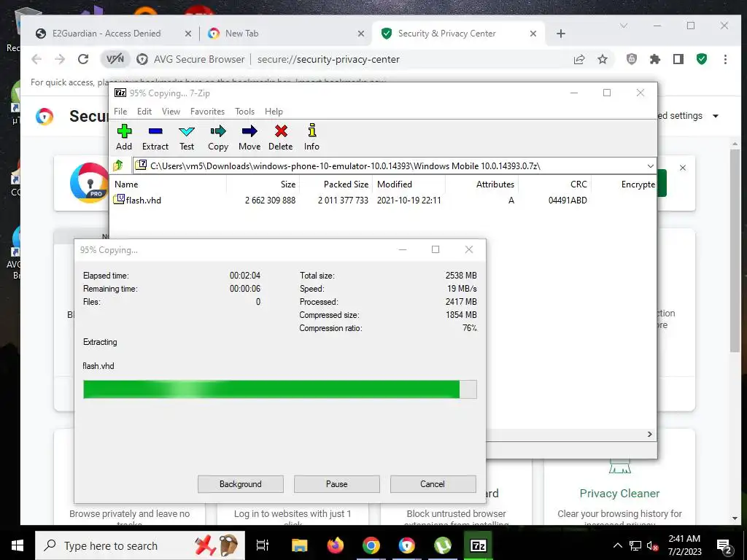
Task: Click the Test toolbar icon
Action: click(187, 137)
